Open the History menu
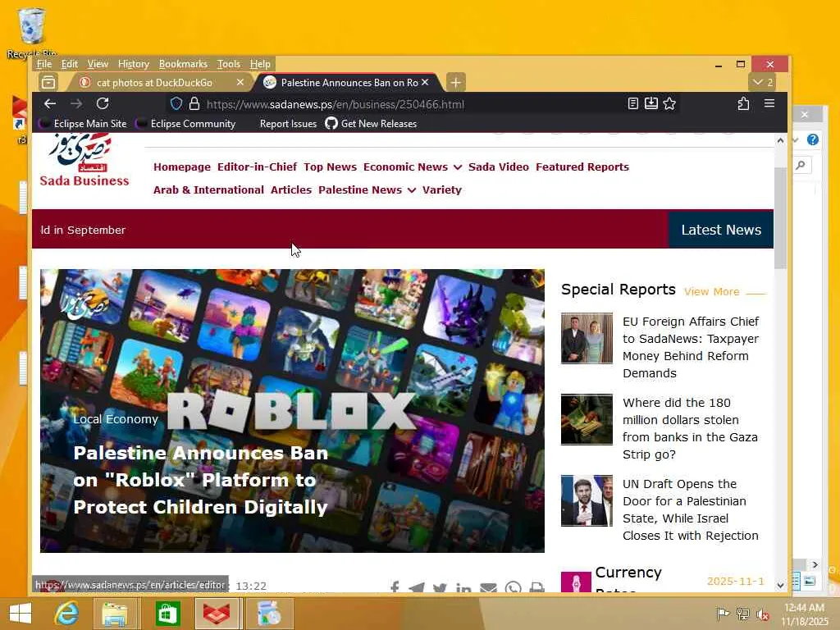The height and width of the screenshot is (630, 840). [x=134, y=64]
